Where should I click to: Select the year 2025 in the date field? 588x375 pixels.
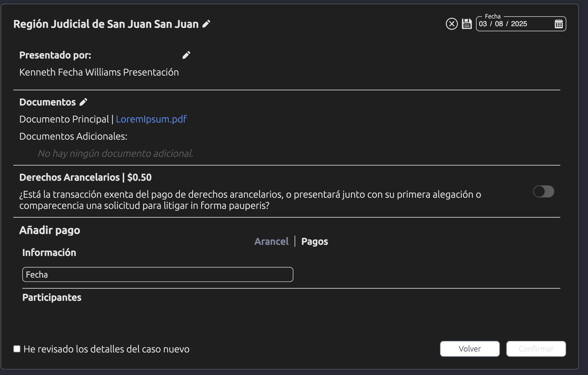coord(519,24)
